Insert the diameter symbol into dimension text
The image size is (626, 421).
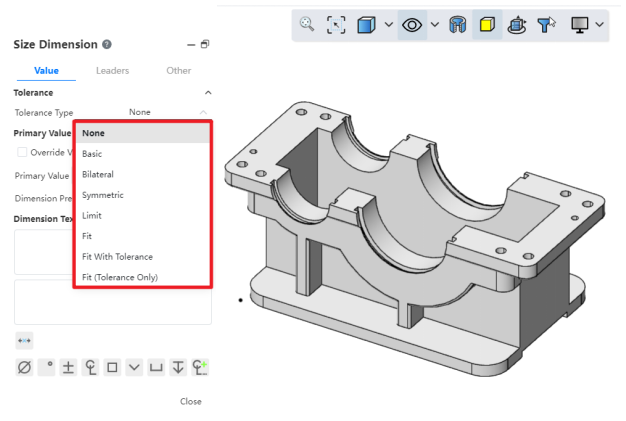[x=24, y=367]
